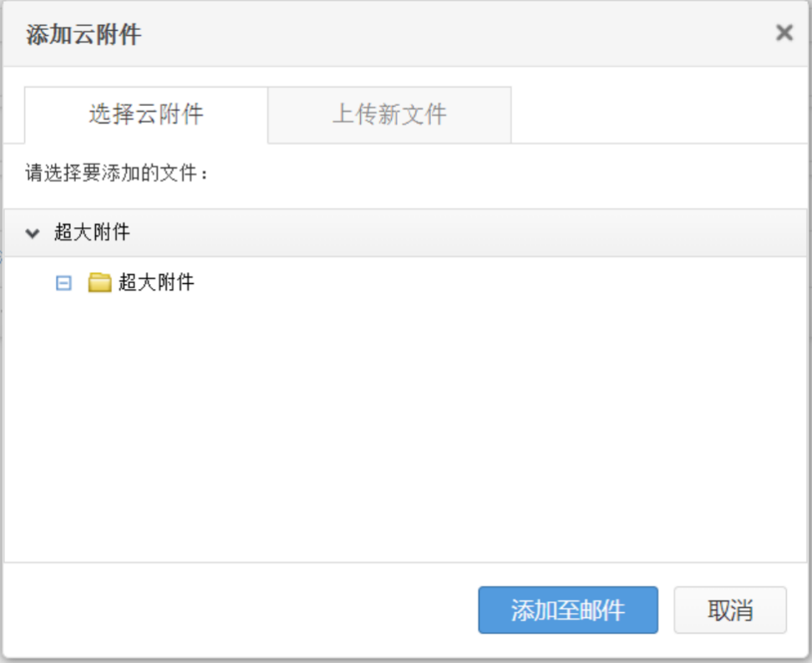Click the 添加云附件 dialog title text
This screenshot has width=812, height=663.
pyautogui.click(x=84, y=35)
